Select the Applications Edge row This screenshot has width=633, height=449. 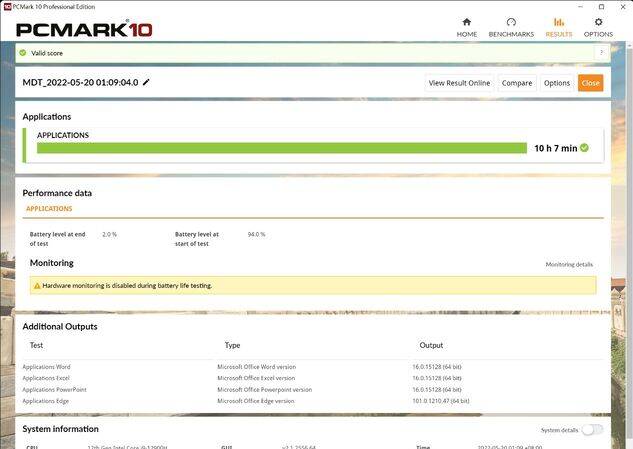(x=312, y=401)
